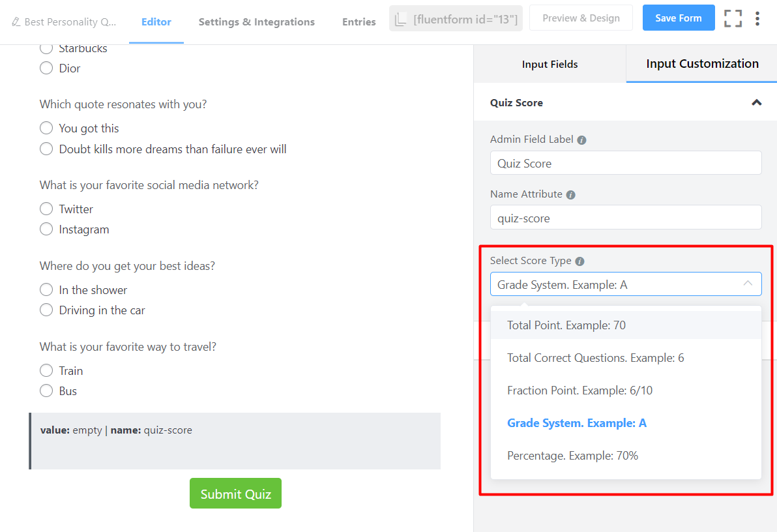
Task: Click the Save Form button
Action: coord(678,18)
